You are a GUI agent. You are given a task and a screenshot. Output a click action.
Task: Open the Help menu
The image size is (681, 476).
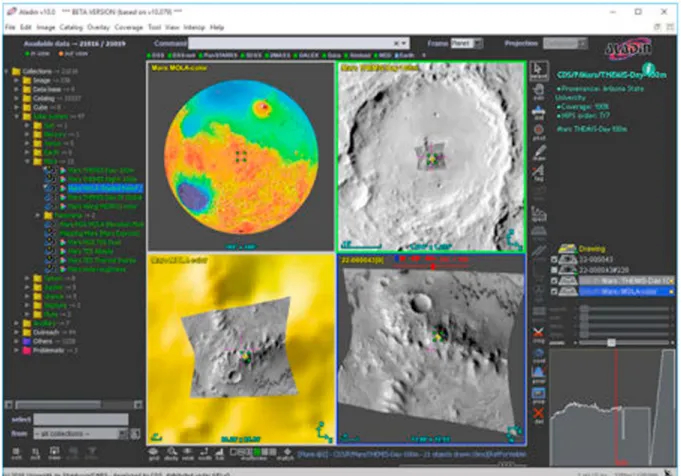coord(217,27)
